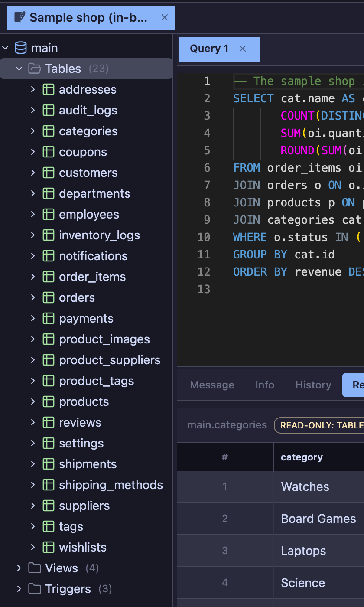Expand the tags table node
Screen dimensions: 364x607
coord(33,526)
